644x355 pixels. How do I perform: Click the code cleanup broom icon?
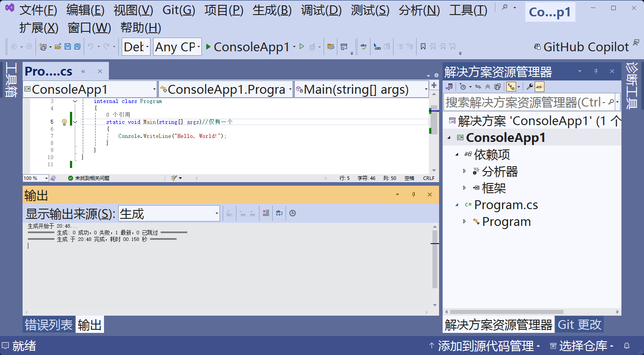point(174,178)
